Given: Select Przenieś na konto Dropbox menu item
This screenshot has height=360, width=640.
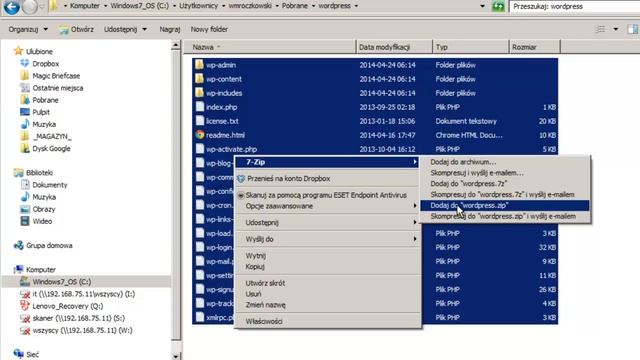Looking at the screenshot, I should 328,179.
